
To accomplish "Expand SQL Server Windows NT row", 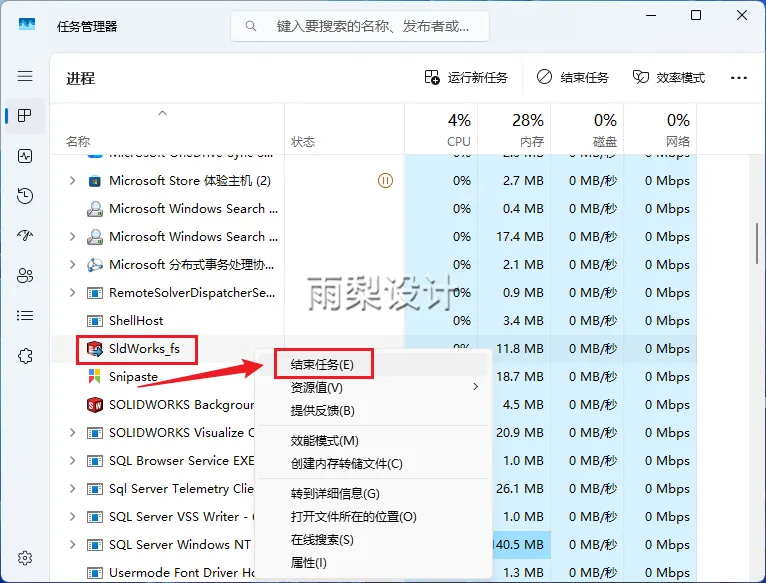I will click(x=72, y=545).
